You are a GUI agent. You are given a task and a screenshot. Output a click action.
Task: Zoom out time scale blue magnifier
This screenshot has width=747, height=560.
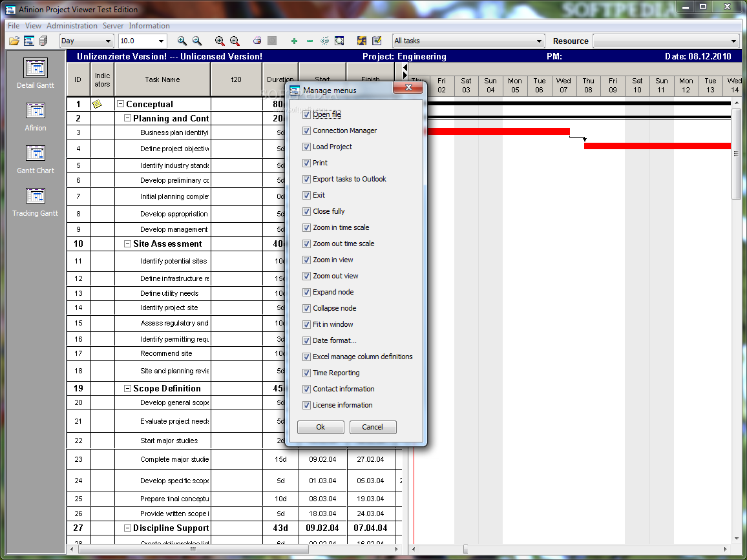[x=196, y=41]
